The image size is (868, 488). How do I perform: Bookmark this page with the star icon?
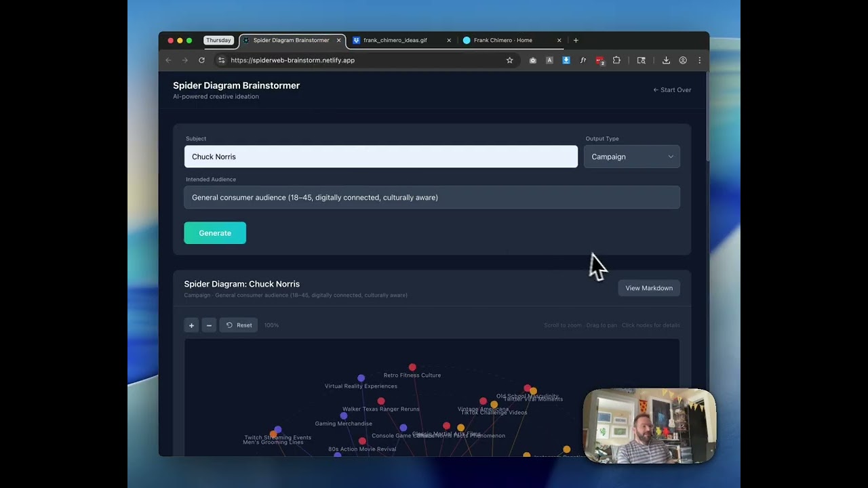point(510,60)
